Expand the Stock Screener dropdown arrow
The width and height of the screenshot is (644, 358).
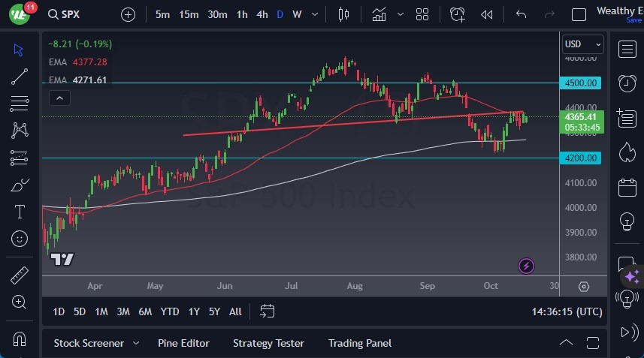[x=136, y=343]
